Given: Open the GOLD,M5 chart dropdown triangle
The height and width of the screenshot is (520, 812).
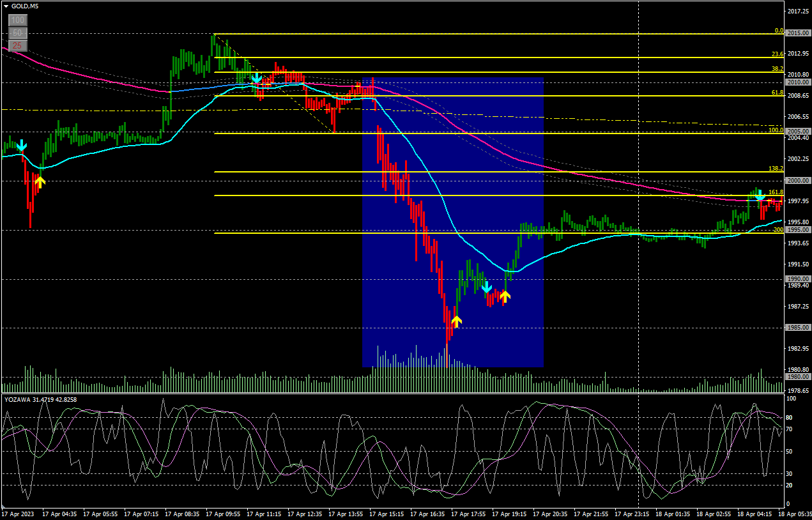Looking at the screenshot, I should [x=6, y=6].
